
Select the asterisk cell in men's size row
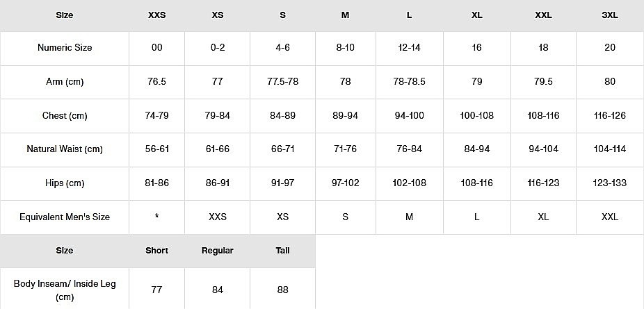click(156, 217)
